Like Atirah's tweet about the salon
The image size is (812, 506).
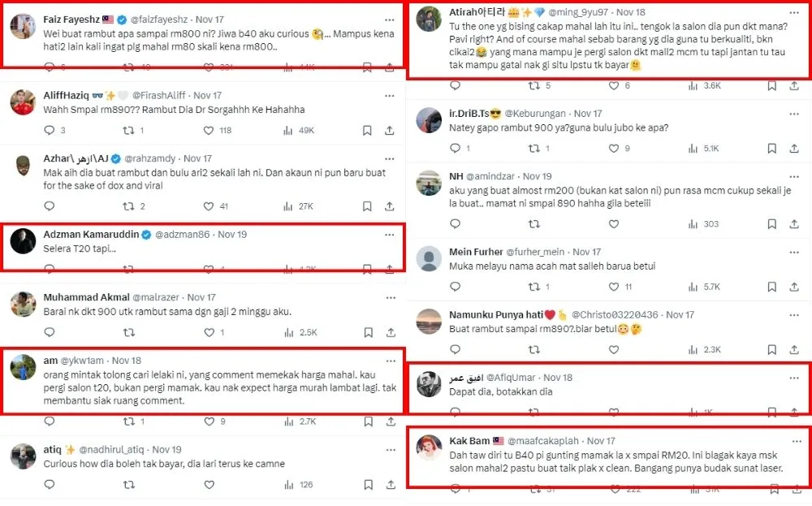click(615, 85)
